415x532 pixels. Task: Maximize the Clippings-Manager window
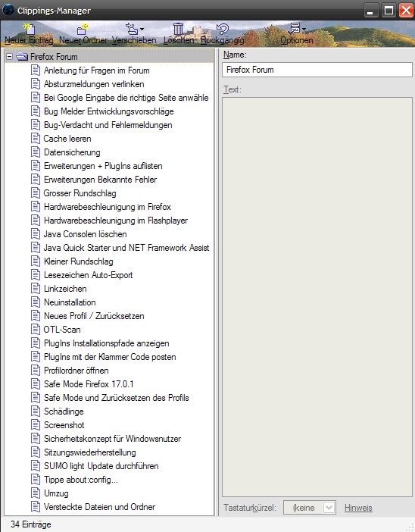388,10
